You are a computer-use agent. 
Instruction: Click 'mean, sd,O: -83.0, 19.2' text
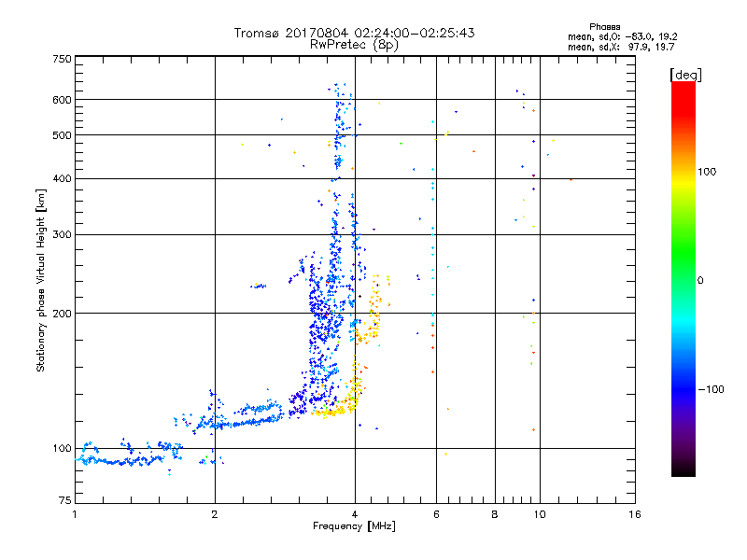coord(622,36)
